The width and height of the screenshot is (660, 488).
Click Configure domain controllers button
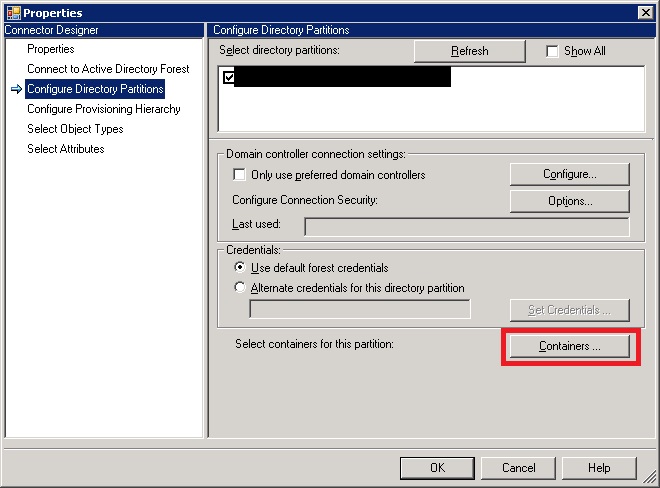[569, 174]
